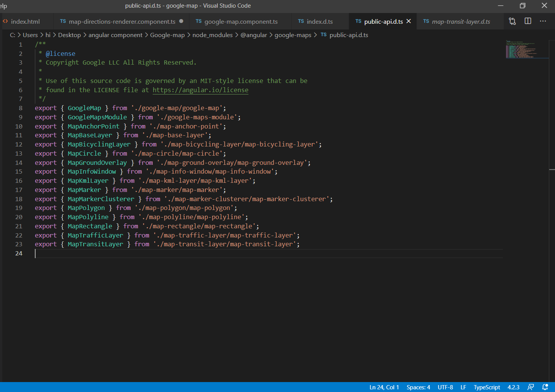555x392 pixels.
Task: Click the HTML icon on the index.html tab
Action: coord(5,21)
